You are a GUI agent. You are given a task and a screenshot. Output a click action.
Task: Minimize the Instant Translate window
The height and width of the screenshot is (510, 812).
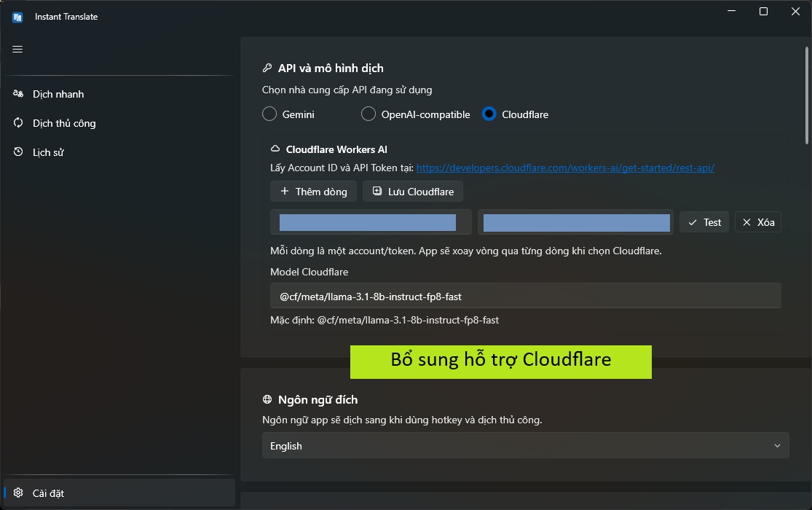[x=732, y=12]
